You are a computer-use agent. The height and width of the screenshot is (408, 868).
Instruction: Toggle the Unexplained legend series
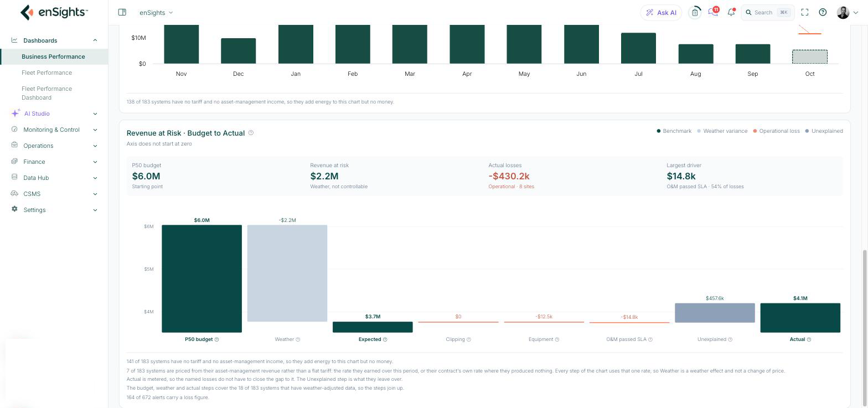824,131
